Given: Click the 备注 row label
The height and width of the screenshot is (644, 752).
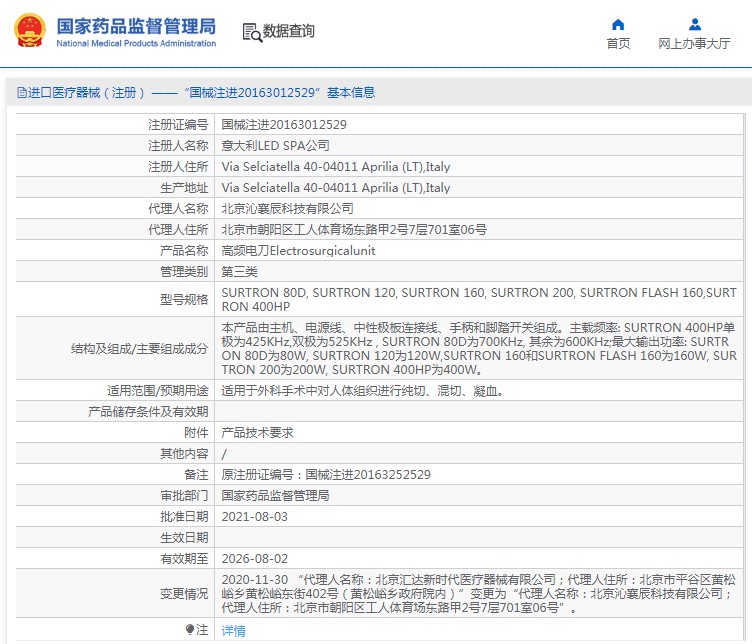Looking at the screenshot, I should click(x=196, y=475).
